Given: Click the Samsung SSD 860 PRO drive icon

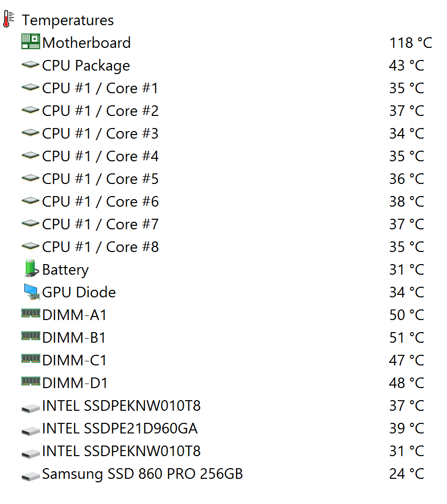Looking at the screenshot, I should click(31, 475).
